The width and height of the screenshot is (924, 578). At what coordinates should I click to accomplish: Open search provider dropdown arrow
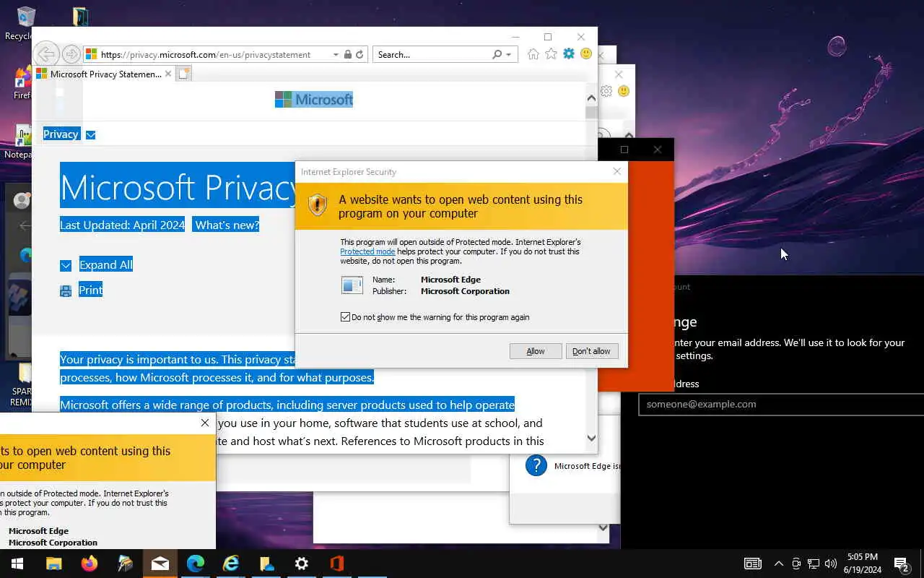click(508, 55)
